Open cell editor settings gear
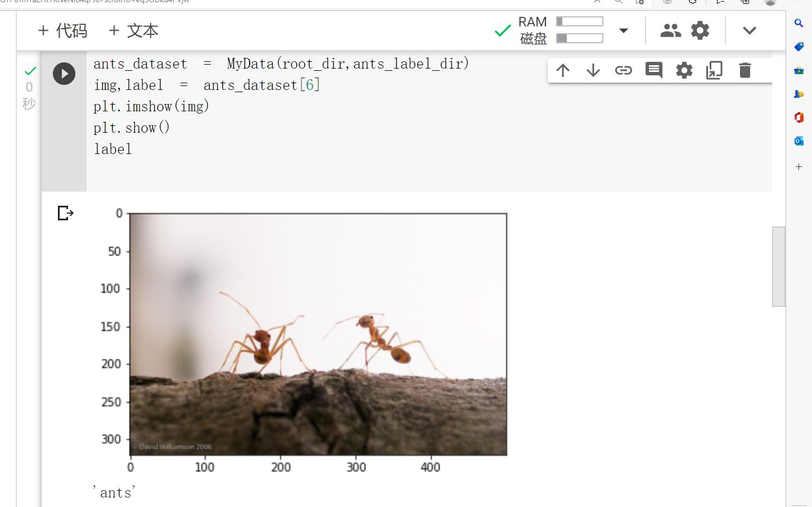Screen dimensions: 812x507 [x=684, y=70]
